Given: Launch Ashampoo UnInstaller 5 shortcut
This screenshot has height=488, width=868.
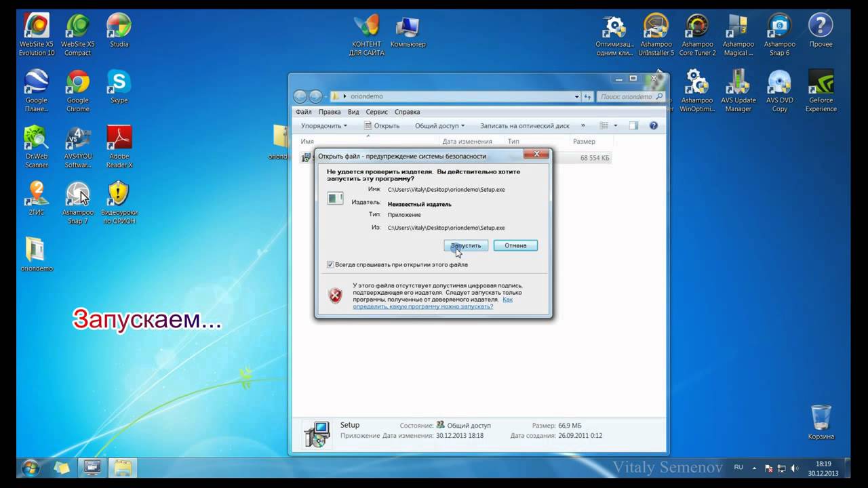Looking at the screenshot, I should (656, 35).
